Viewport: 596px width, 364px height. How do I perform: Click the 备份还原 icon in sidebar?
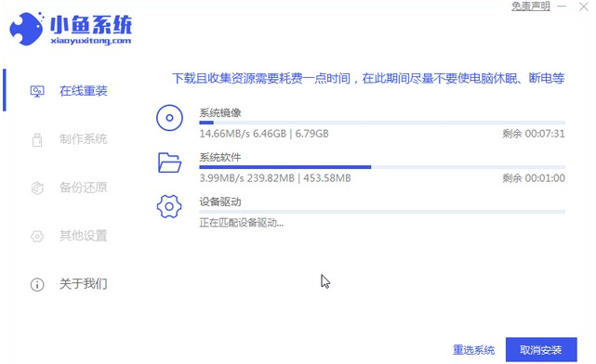[37, 188]
